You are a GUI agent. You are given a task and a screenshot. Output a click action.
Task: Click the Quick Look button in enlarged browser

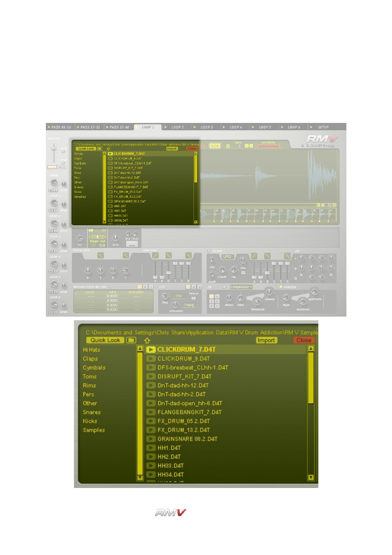[105, 340]
